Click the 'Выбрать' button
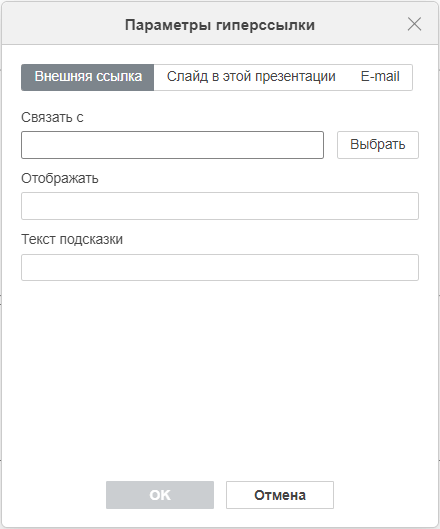Screen dimensions: 440x529 pyautogui.click(x=378, y=145)
